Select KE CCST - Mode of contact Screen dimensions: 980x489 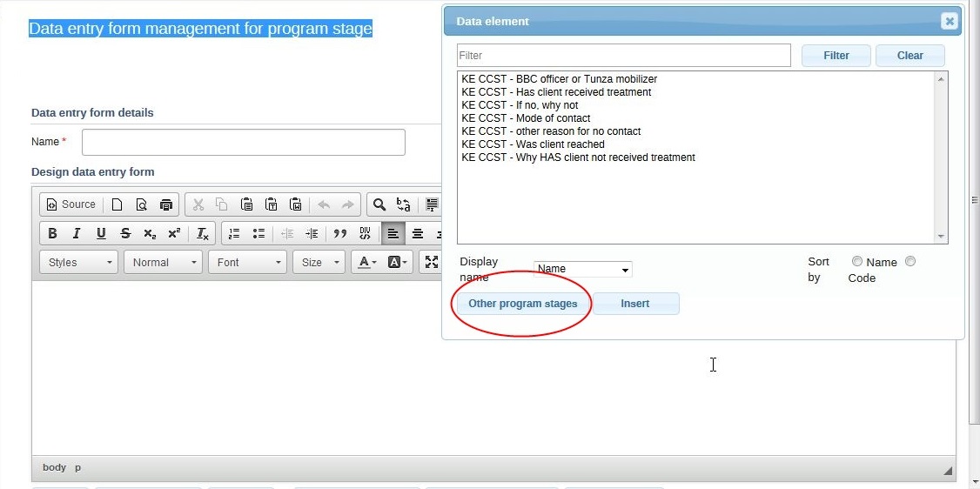(527, 118)
